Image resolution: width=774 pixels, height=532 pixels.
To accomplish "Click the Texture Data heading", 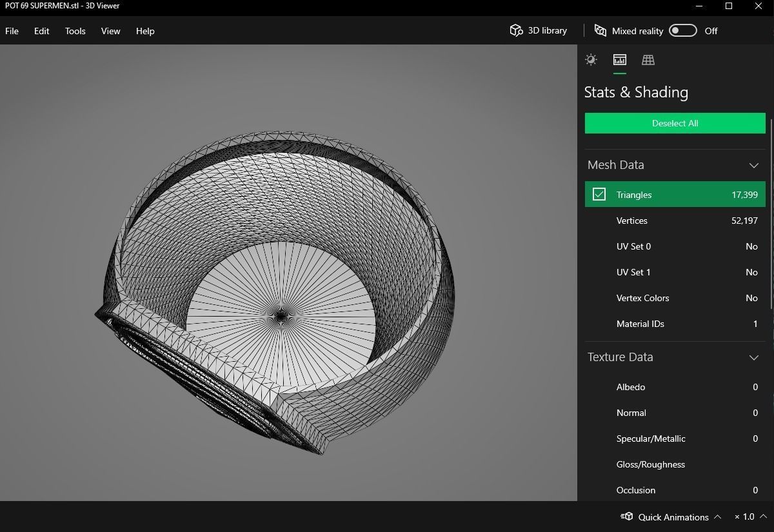I will click(x=620, y=357).
